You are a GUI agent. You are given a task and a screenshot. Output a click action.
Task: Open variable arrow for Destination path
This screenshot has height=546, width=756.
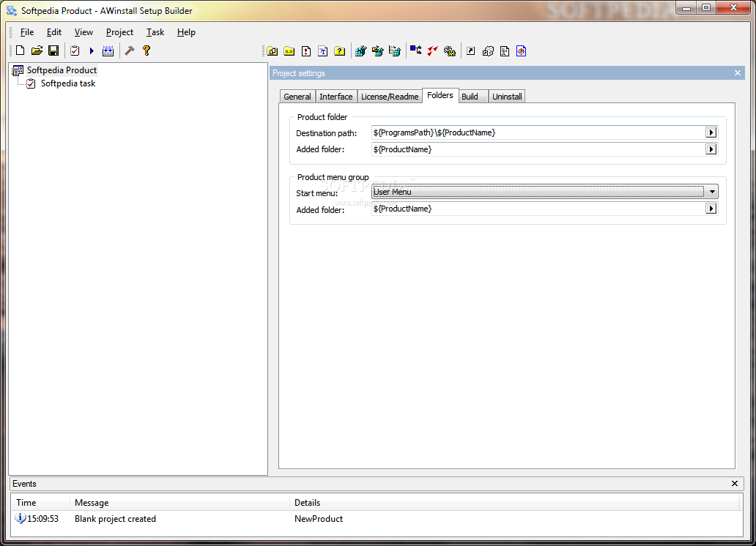point(711,132)
